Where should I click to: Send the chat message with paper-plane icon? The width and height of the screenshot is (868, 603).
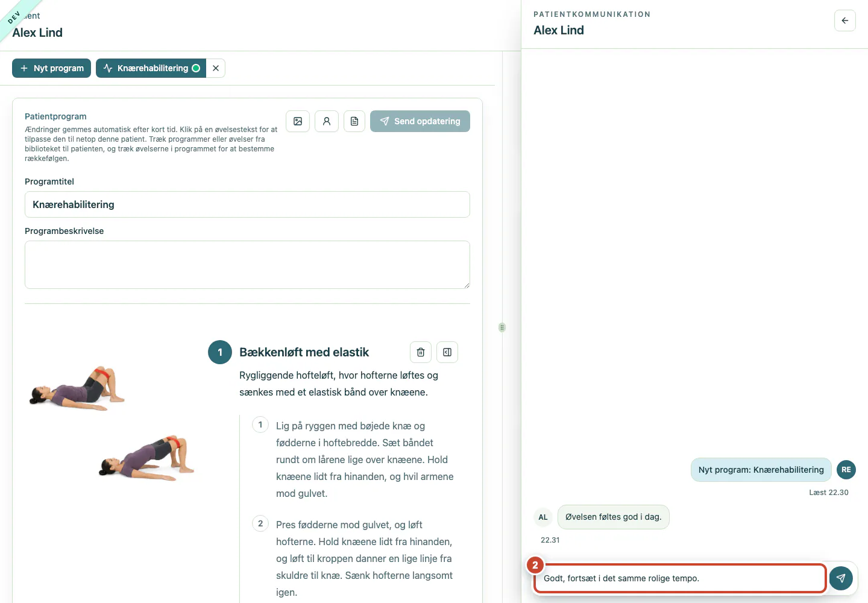point(841,578)
